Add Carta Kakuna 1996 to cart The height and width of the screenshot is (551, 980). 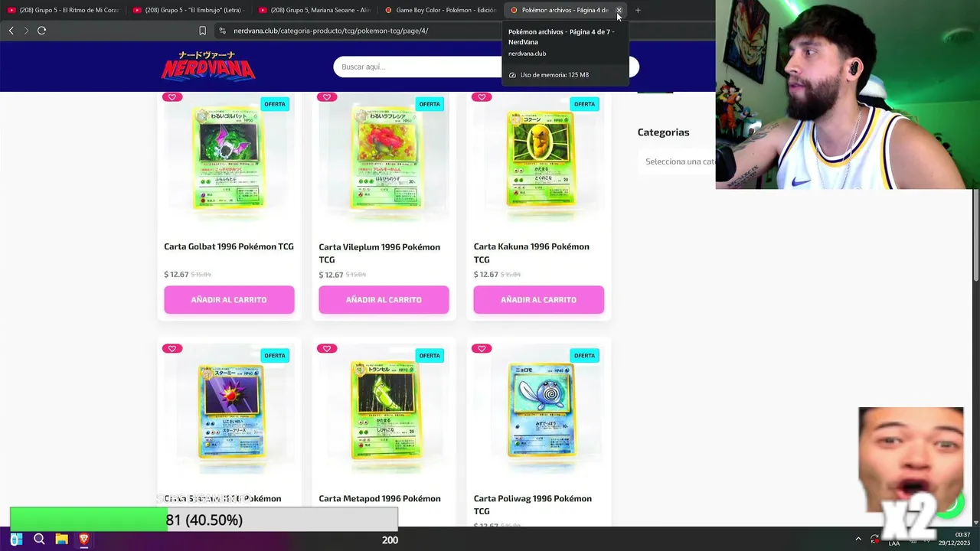click(x=538, y=300)
